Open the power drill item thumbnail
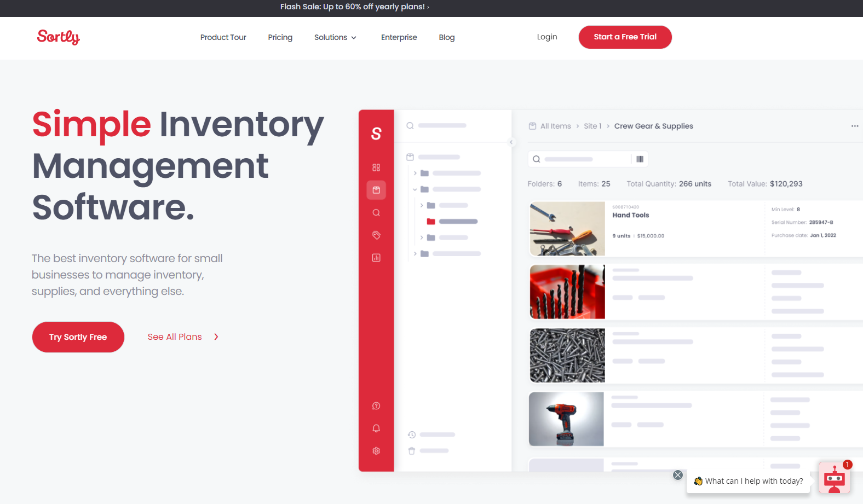 click(x=566, y=419)
